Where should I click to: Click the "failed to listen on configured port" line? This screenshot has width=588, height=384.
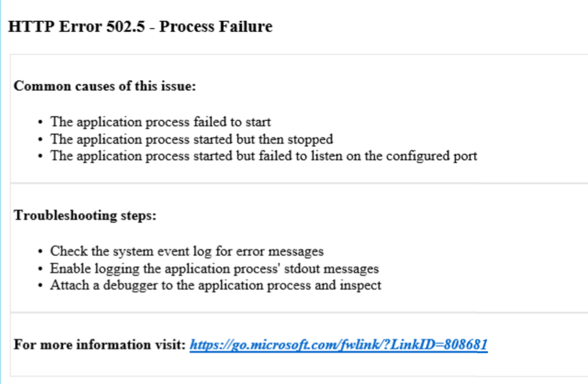click(263, 155)
